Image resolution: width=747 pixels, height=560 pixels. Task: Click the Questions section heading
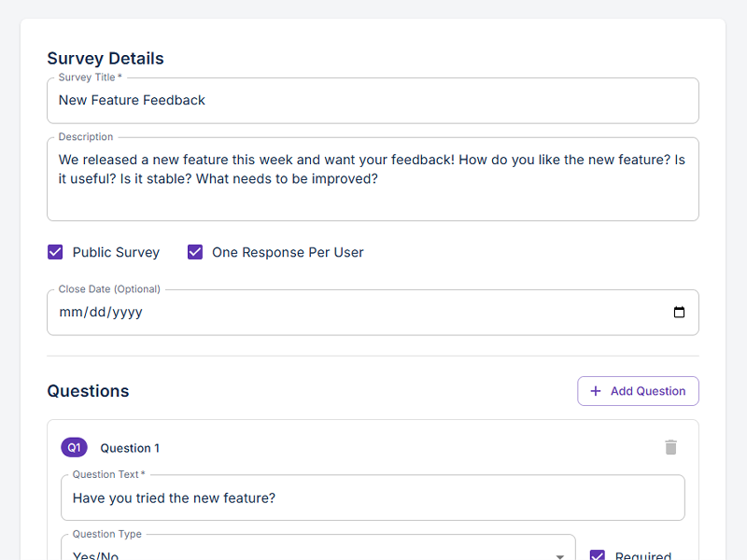click(x=88, y=390)
